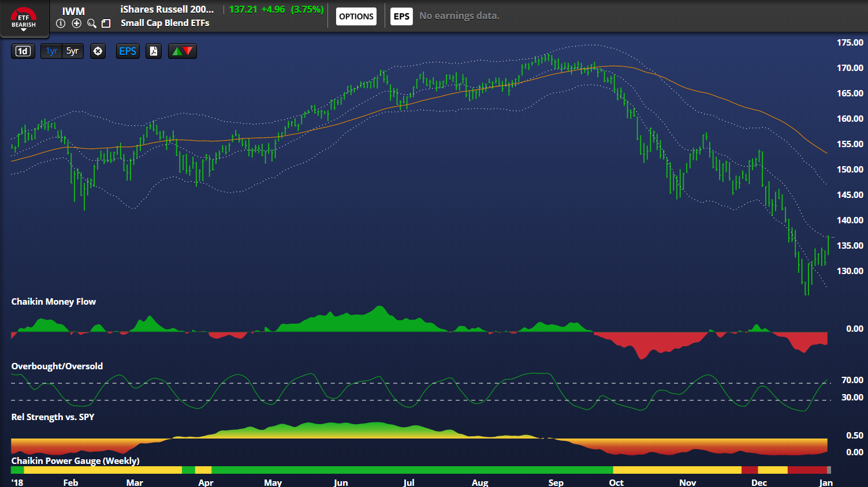Click the Chaikin Power Gauge (Weekly) label

tap(75, 461)
